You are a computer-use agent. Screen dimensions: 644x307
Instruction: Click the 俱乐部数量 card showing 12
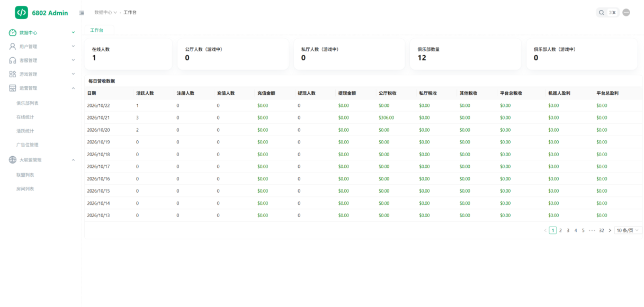click(x=466, y=54)
